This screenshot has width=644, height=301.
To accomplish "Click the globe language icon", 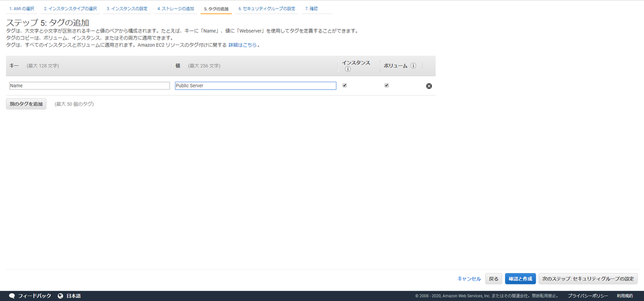I will 61,296.
